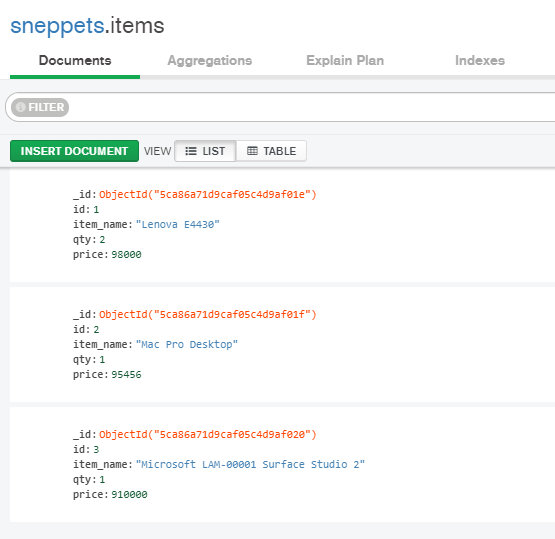Click the price value 910000
The height and width of the screenshot is (539, 555).
(129, 494)
